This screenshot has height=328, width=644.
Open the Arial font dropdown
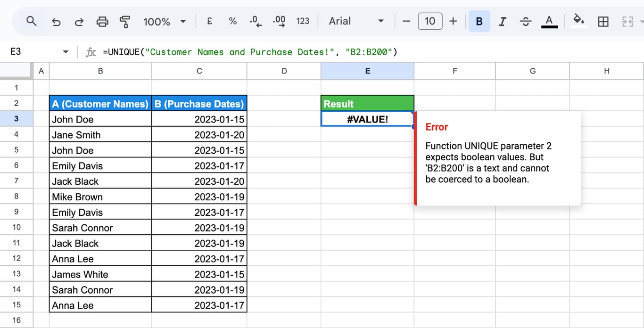pyautogui.click(x=356, y=21)
